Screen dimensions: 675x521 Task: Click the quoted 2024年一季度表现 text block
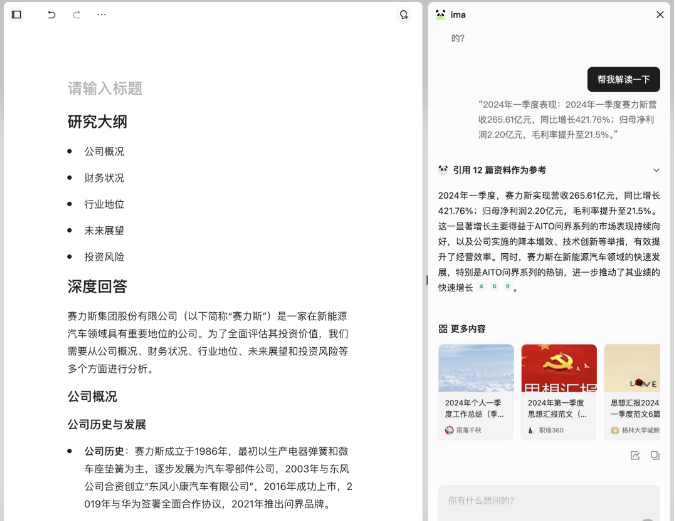[x=568, y=120]
